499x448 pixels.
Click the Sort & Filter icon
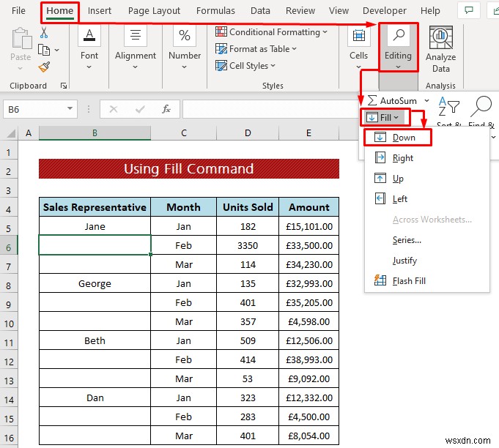(x=448, y=106)
